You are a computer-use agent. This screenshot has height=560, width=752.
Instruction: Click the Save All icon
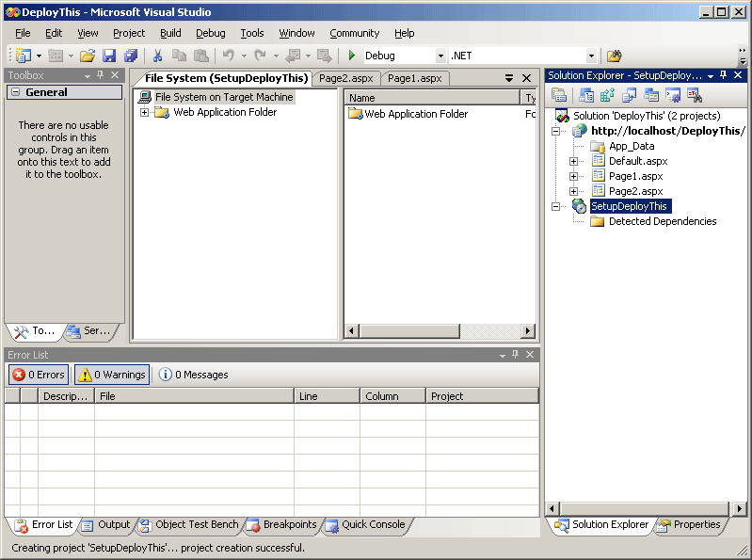[131, 56]
